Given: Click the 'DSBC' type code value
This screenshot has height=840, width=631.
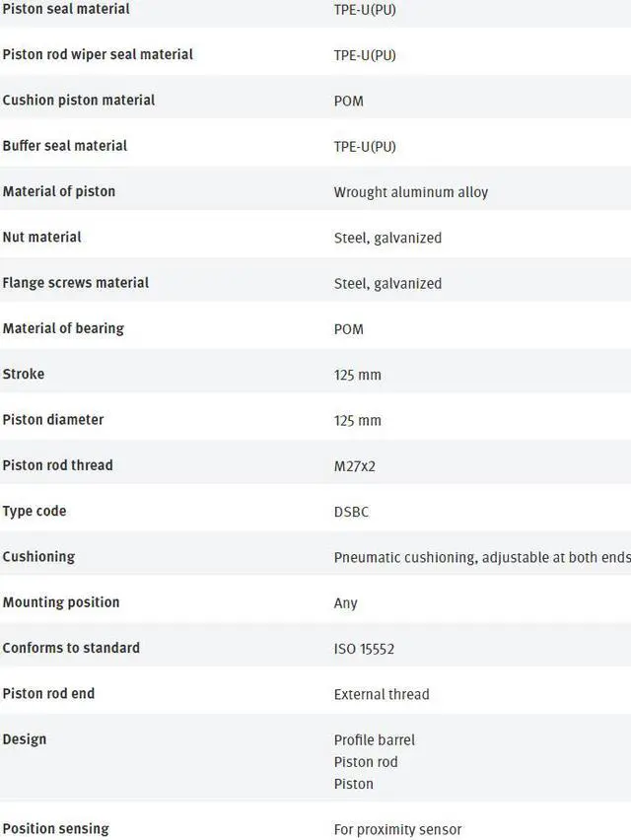Looking at the screenshot, I should (351, 512).
